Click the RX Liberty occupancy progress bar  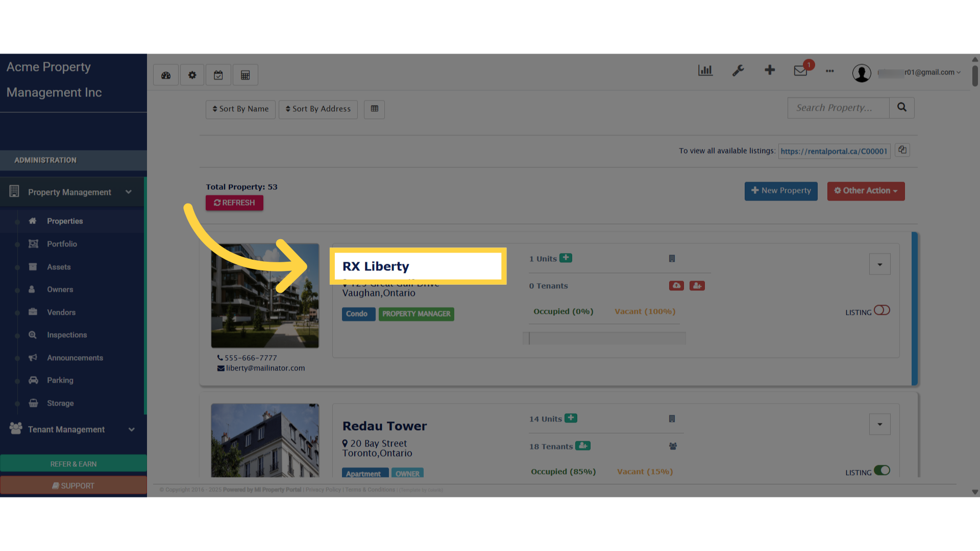pos(604,338)
